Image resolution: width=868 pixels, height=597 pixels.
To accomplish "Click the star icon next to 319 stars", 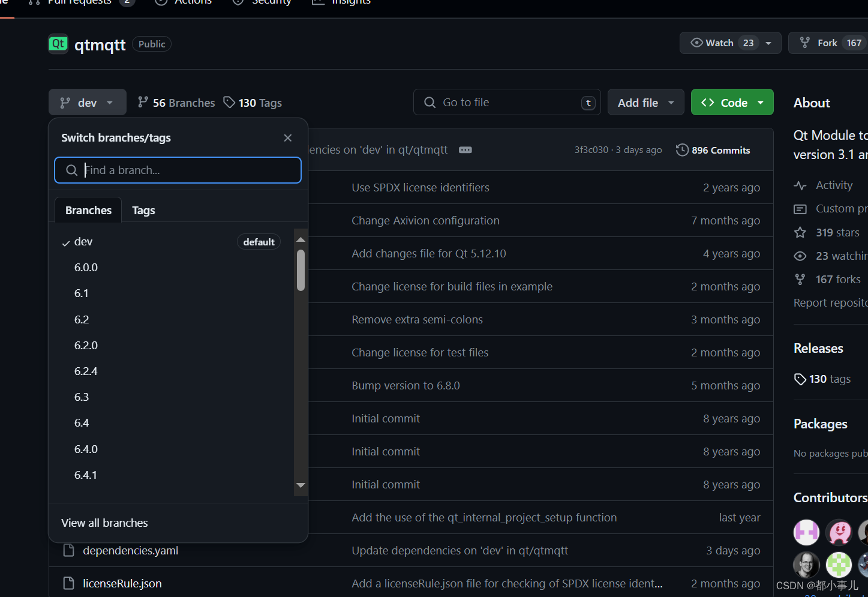I will pos(800,232).
